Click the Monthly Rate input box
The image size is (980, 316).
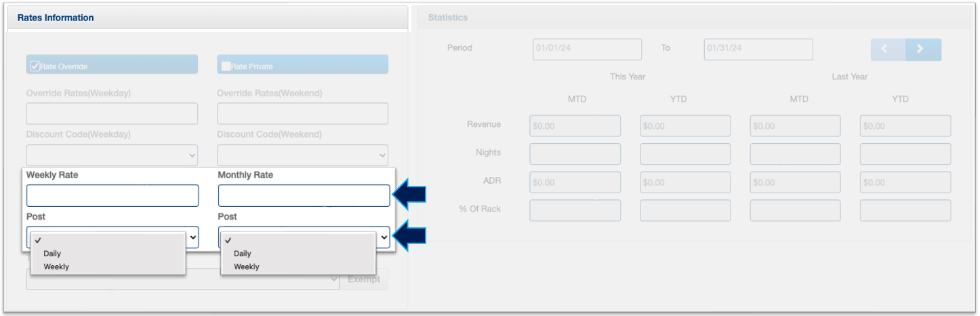click(x=304, y=195)
